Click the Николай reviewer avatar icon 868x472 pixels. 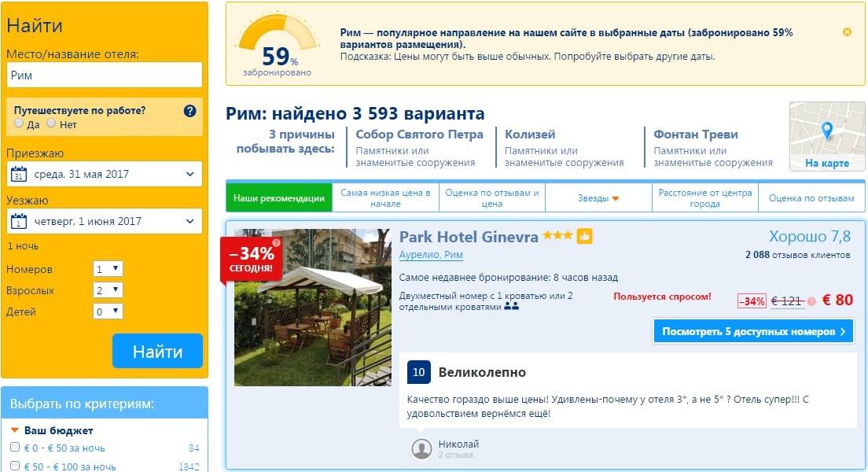pos(422,448)
